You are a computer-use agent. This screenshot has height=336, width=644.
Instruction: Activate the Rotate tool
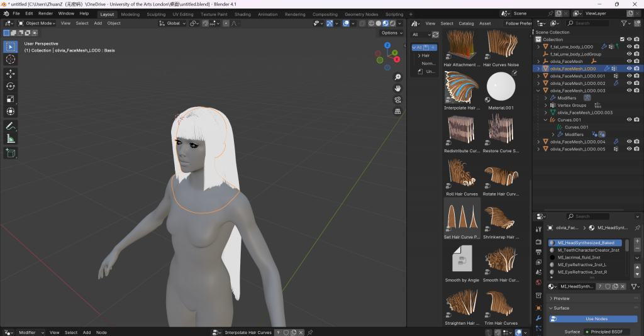[x=10, y=86]
